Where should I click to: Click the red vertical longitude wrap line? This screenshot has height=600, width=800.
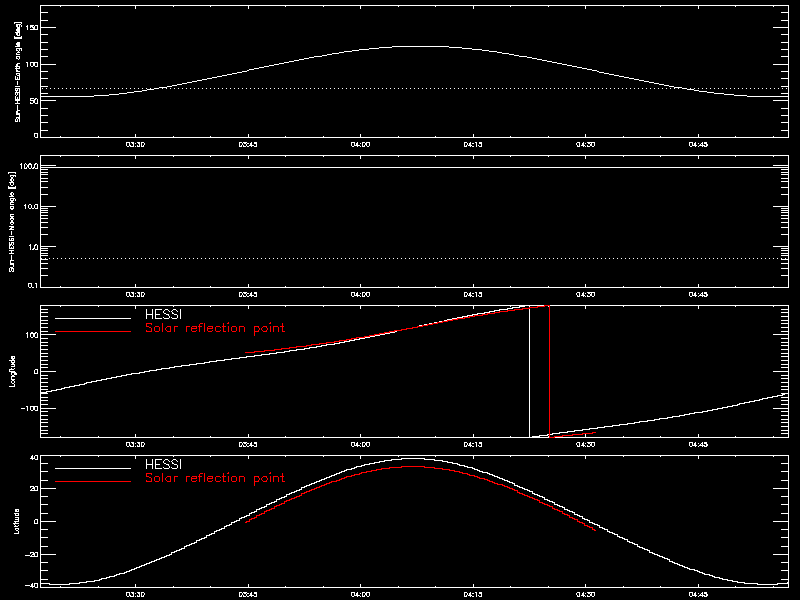click(x=549, y=371)
